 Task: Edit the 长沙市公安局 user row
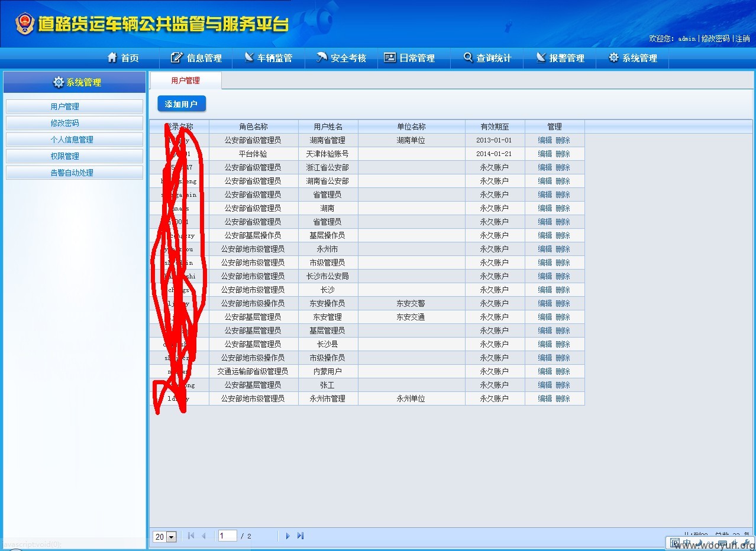click(545, 276)
